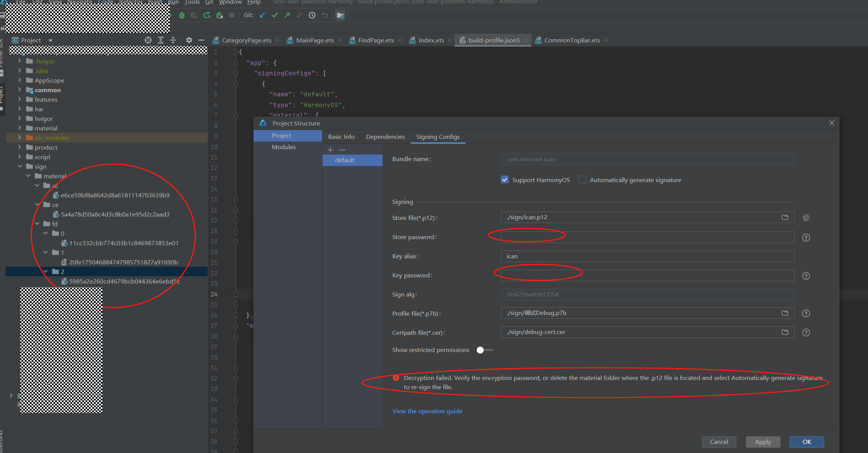
Task: Expand the AppScope folder
Action: (19, 80)
